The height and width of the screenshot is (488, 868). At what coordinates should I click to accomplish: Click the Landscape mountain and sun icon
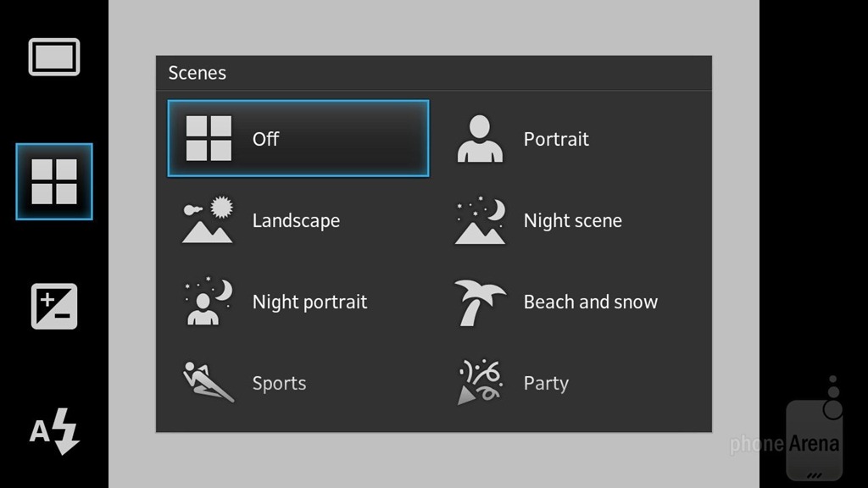tap(208, 220)
